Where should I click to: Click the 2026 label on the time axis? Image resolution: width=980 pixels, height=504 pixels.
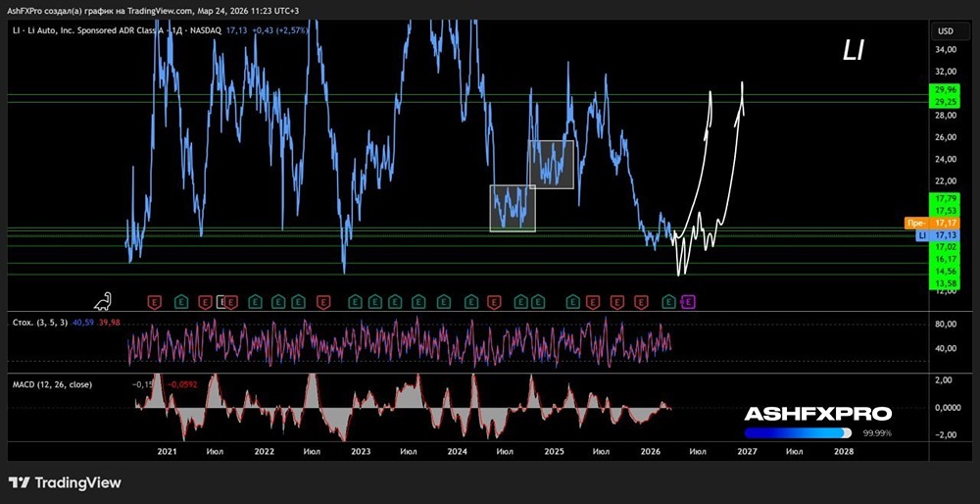650,452
